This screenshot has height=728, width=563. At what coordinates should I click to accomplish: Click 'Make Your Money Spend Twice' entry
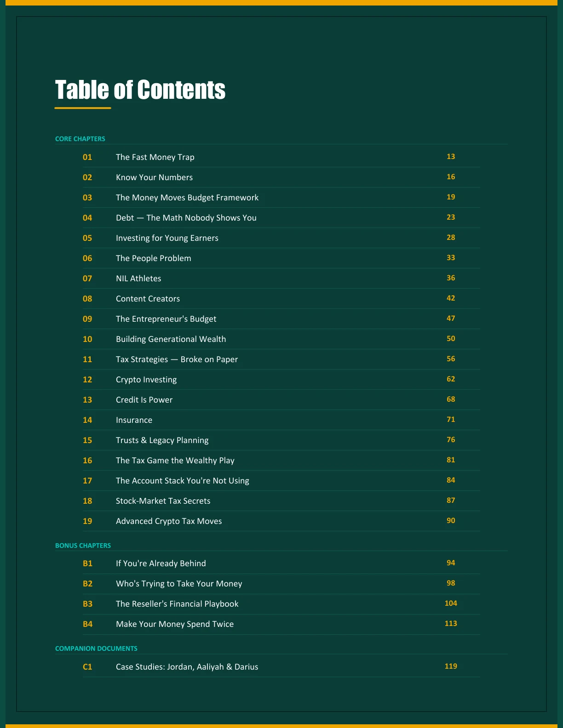(175, 624)
